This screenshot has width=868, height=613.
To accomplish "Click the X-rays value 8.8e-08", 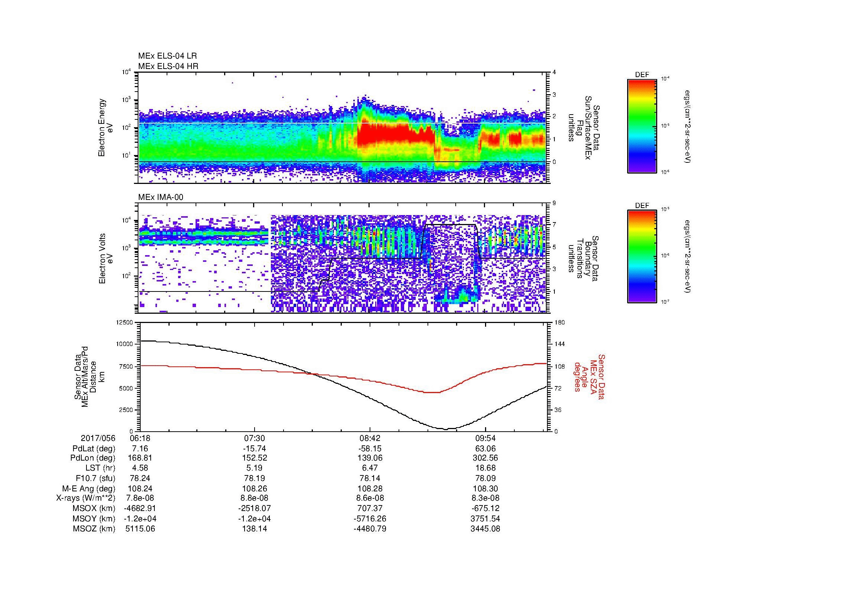I will (x=255, y=498).
